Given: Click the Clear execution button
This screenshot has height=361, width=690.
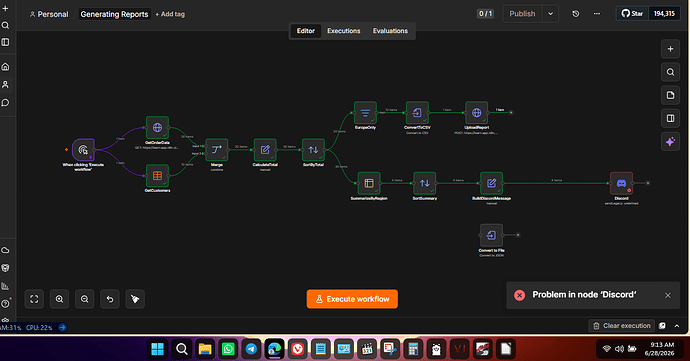Looking at the screenshot, I should (x=621, y=326).
